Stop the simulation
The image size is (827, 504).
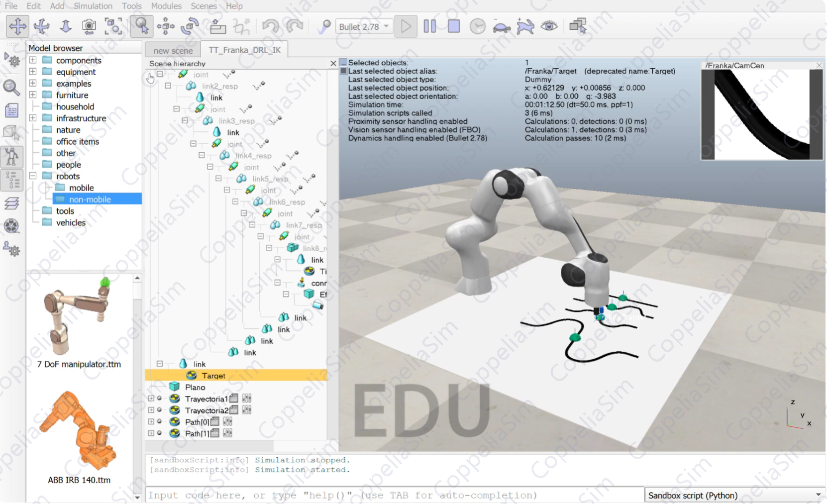tap(454, 26)
